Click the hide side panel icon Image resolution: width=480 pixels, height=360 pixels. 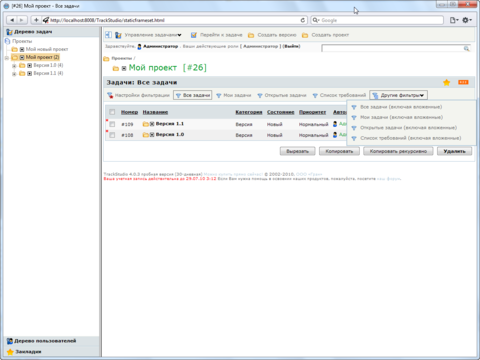tap(108, 35)
